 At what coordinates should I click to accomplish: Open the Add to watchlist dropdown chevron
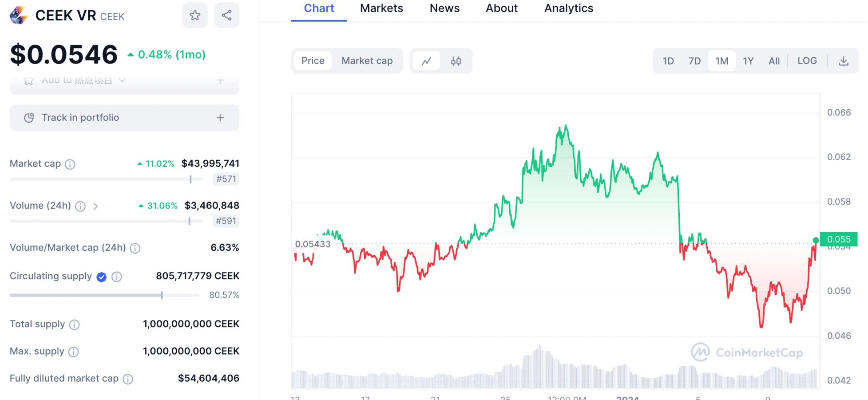pyautogui.click(x=123, y=80)
